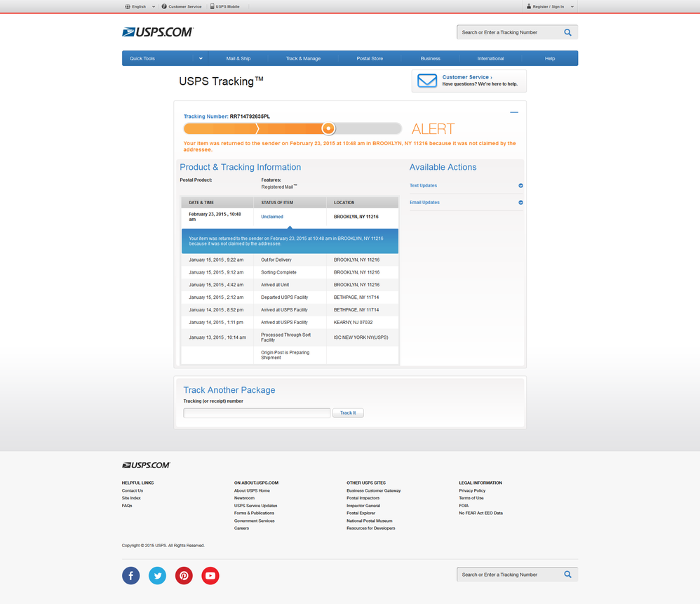Open the Track & Manage menu
700x604 pixels.
click(x=303, y=58)
